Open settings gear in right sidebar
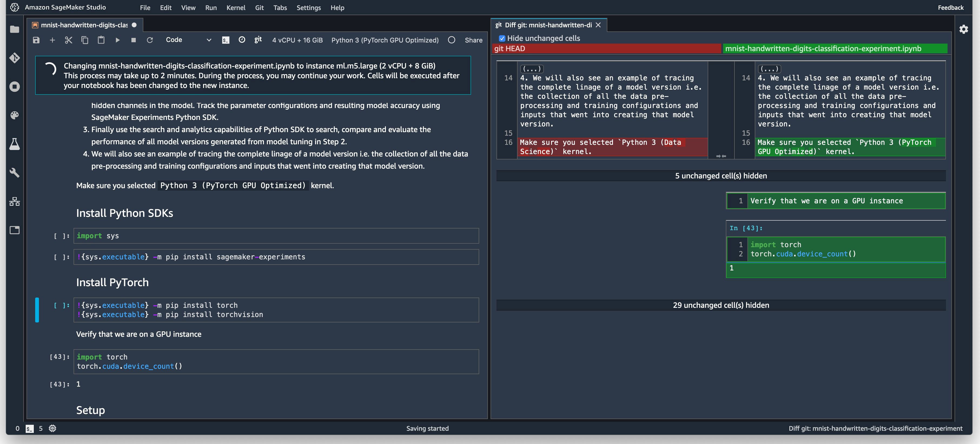The width and height of the screenshot is (980, 444). pyautogui.click(x=964, y=29)
